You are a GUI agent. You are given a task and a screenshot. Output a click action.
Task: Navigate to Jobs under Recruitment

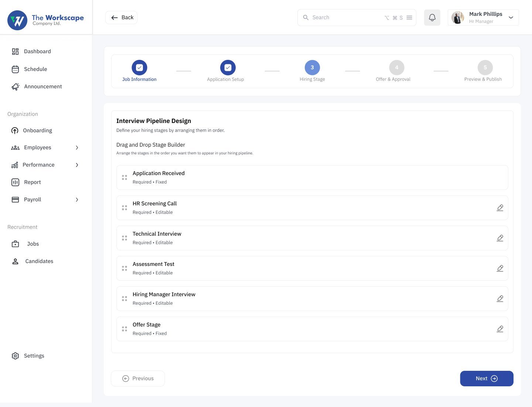pos(25,244)
